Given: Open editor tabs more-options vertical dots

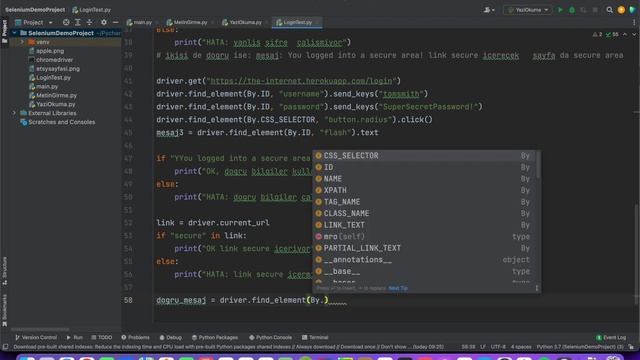Looking at the screenshot, I should click(634, 22).
